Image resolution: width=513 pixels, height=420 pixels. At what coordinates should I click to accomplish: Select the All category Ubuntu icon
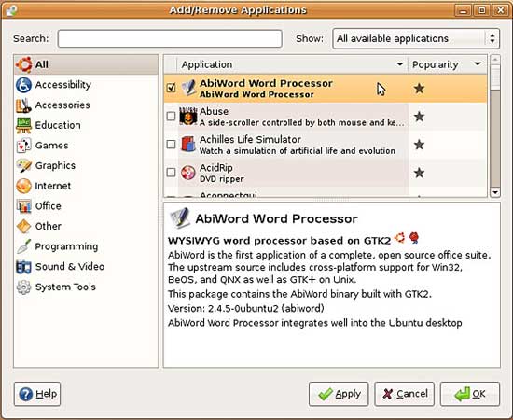[x=24, y=64]
